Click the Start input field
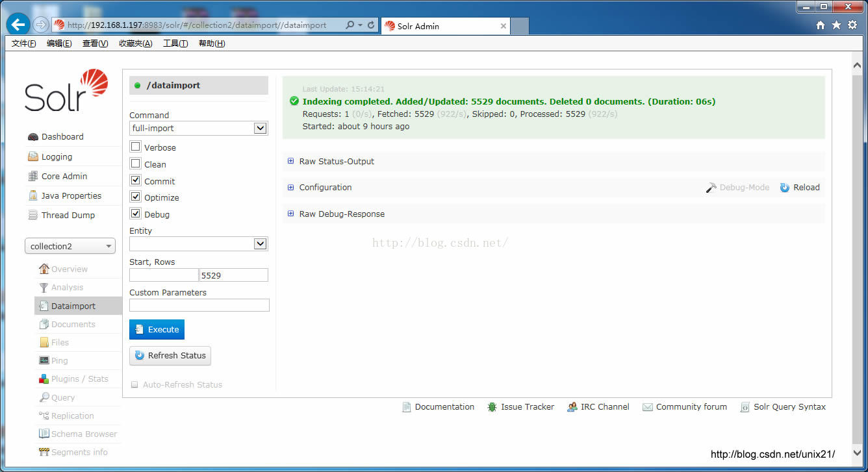The image size is (868, 472). (164, 275)
